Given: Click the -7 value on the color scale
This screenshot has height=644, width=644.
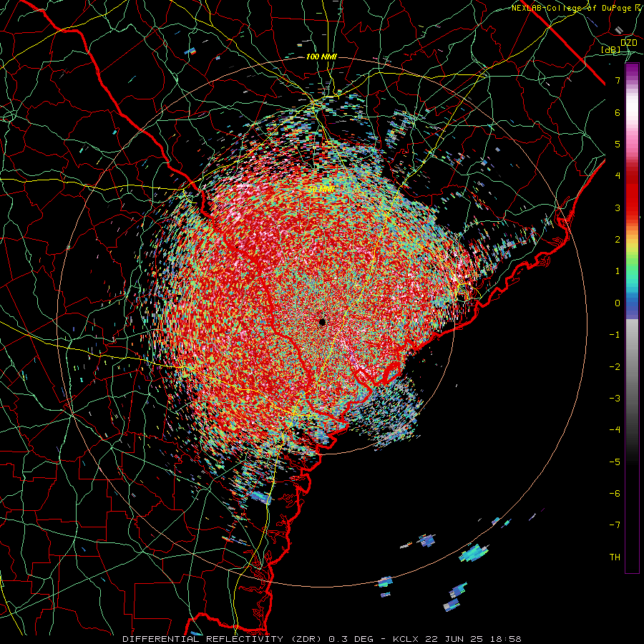Looking at the screenshot, I should click(615, 525).
